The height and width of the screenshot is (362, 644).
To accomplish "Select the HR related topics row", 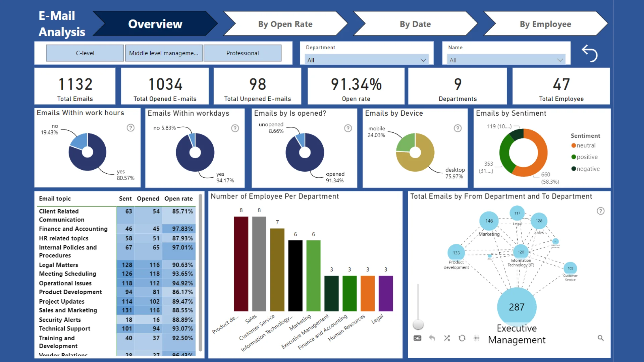I will pos(116,238).
